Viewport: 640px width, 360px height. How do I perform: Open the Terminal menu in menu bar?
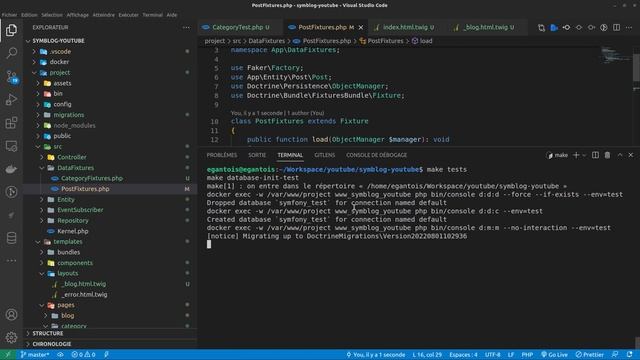point(152,15)
